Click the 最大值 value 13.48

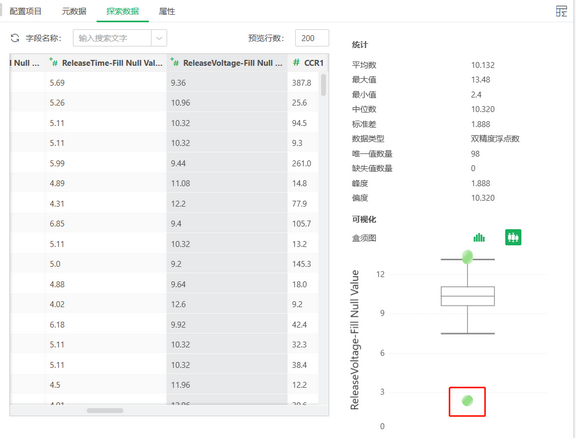480,80
